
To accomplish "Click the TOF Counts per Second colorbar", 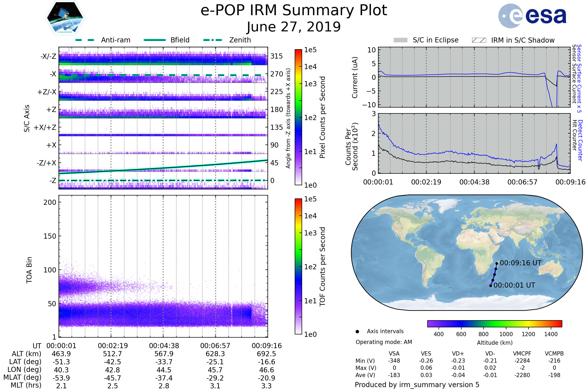I will 298,266.
